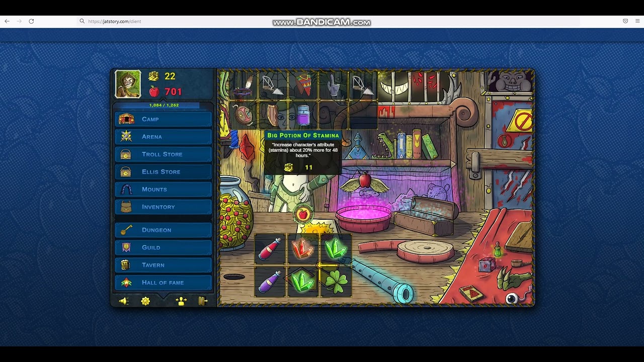The height and width of the screenshot is (362, 644).
Task: Click the gold amount 22
Action: click(170, 76)
